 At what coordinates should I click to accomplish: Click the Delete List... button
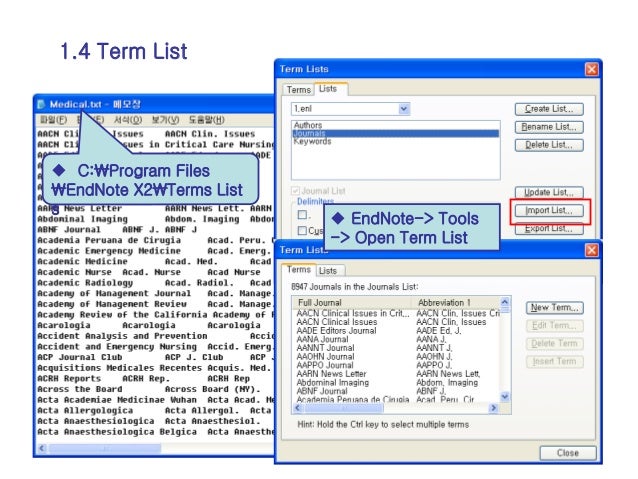click(549, 145)
